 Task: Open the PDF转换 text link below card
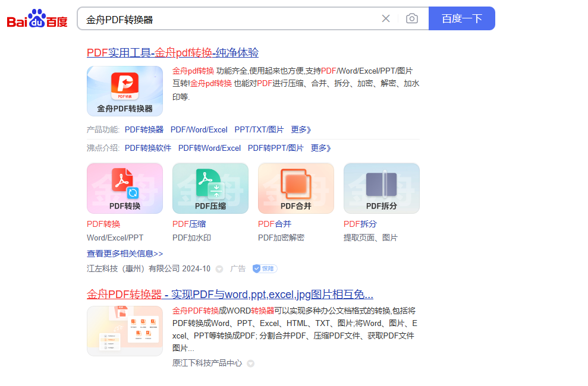tap(103, 224)
